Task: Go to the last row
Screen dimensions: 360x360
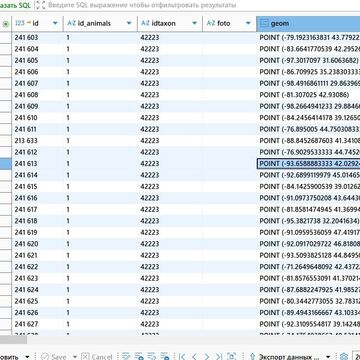Action: (219, 356)
